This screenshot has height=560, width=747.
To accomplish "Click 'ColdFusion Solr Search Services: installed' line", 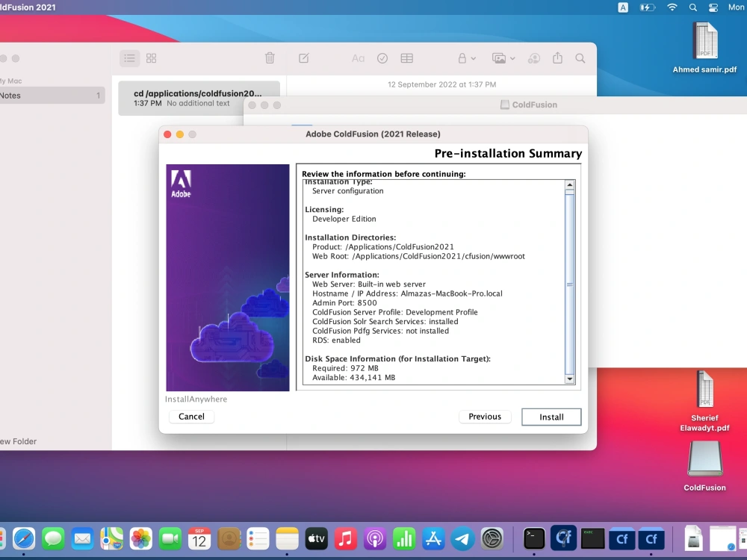I will click(385, 321).
